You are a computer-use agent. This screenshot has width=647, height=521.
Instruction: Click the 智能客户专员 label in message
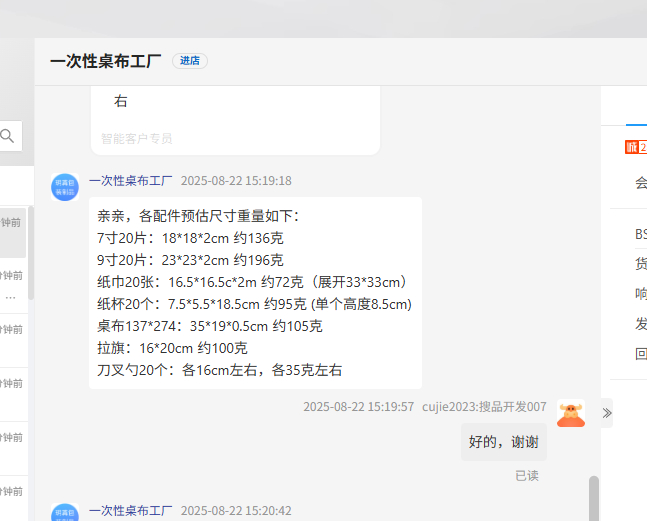point(136,139)
